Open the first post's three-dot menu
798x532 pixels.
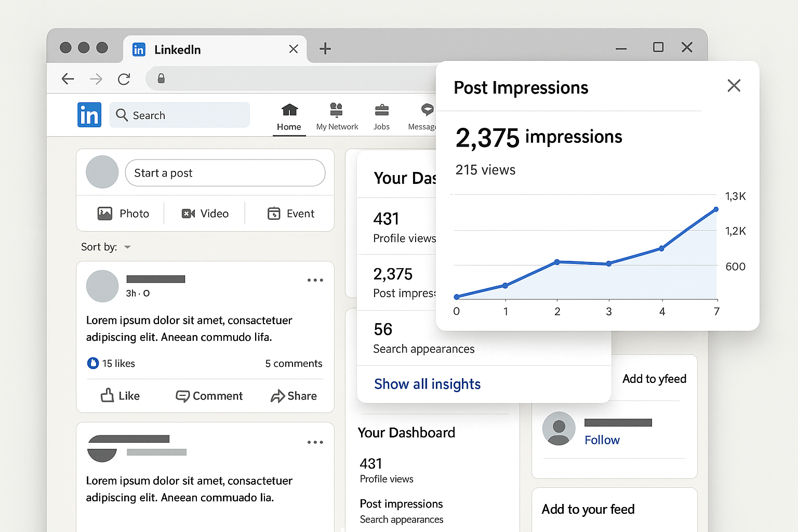(315, 281)
